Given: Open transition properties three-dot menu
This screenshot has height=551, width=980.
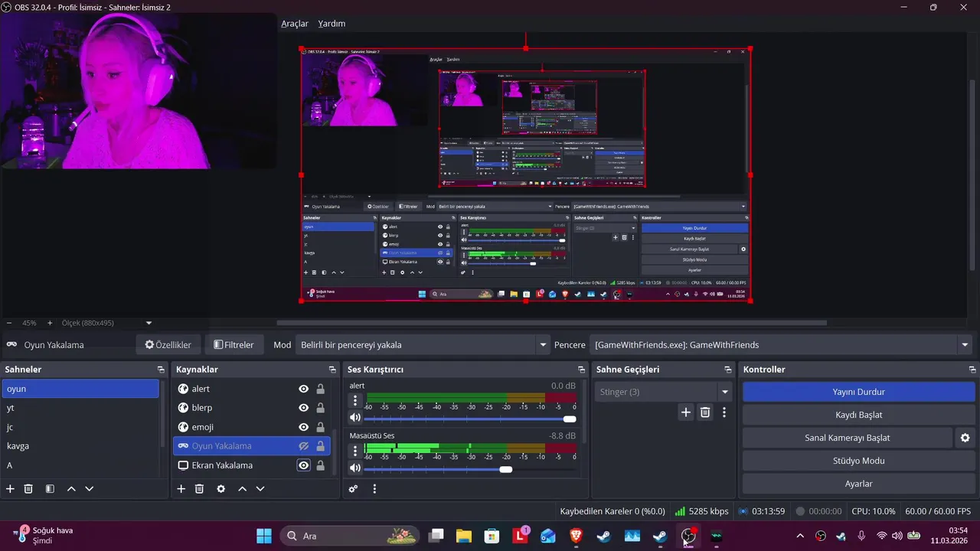Looking at the screenshot, I should [724, 412].
